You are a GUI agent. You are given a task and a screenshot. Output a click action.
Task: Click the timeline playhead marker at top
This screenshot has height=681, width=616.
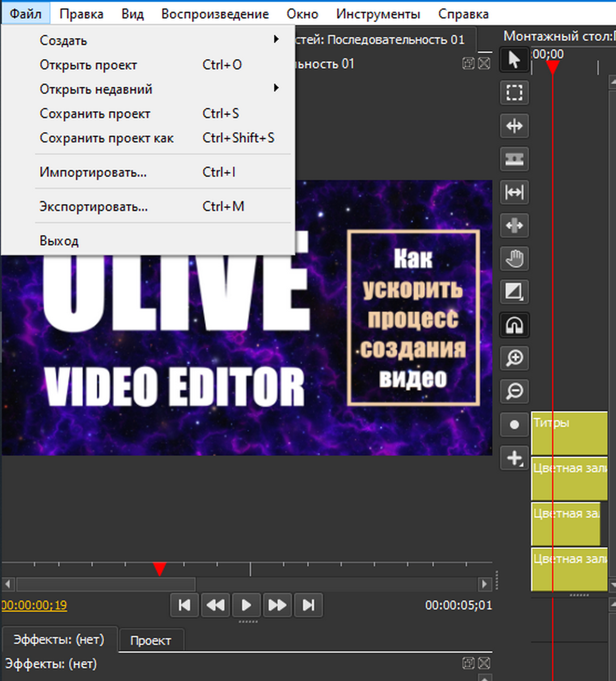(x=552, y=68)
